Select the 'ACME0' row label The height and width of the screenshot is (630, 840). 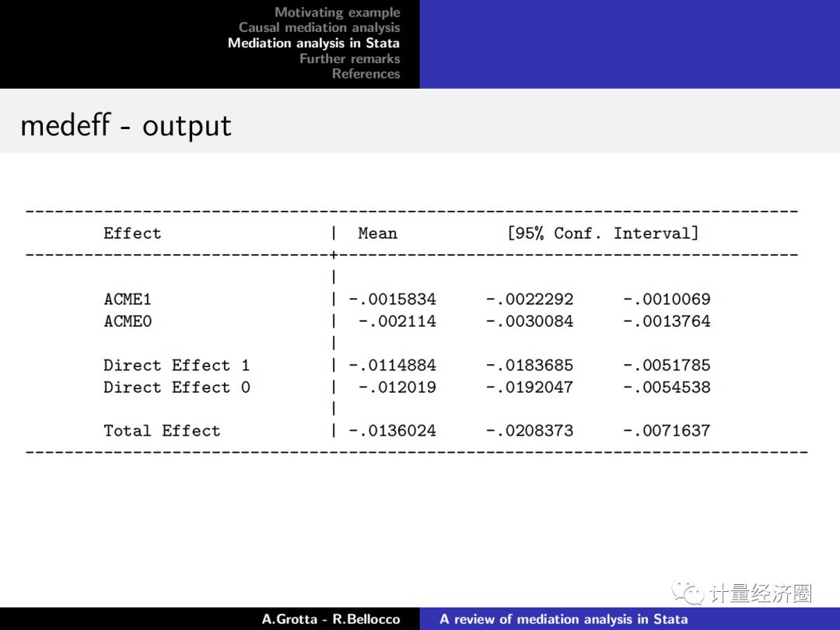128,321
